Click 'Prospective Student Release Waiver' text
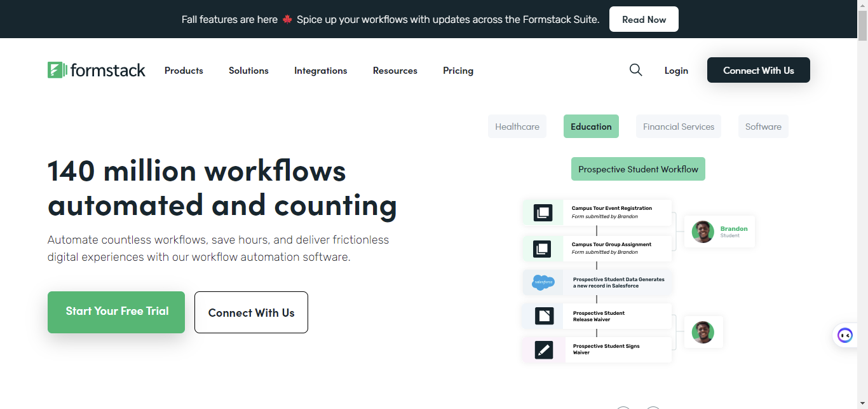This screenshot has width=868, height=409. [x=599, y=316]
